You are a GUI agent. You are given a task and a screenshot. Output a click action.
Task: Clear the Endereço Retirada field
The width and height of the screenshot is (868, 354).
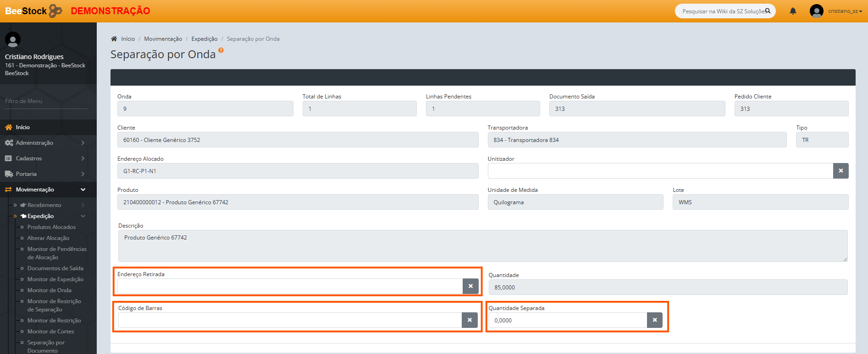(470, 286)
